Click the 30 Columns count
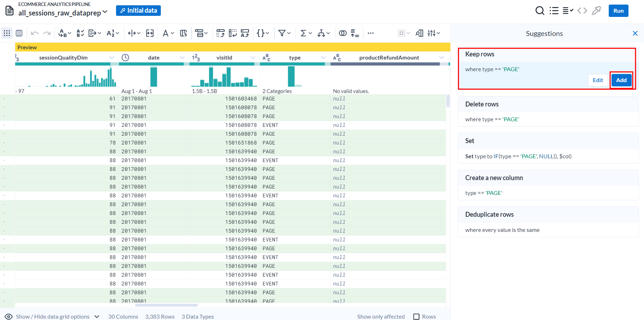The width and height of the screenshot is (644, 320). [x=123, y=316]
